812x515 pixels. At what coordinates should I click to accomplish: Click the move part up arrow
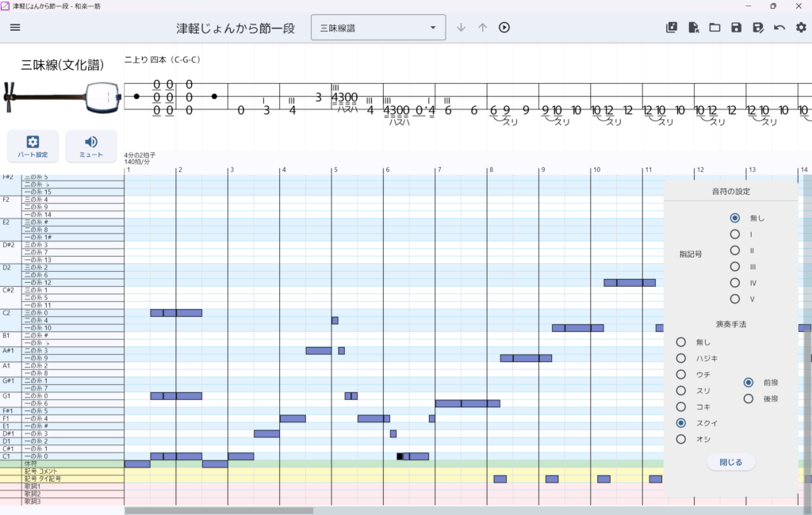point(482,28)
